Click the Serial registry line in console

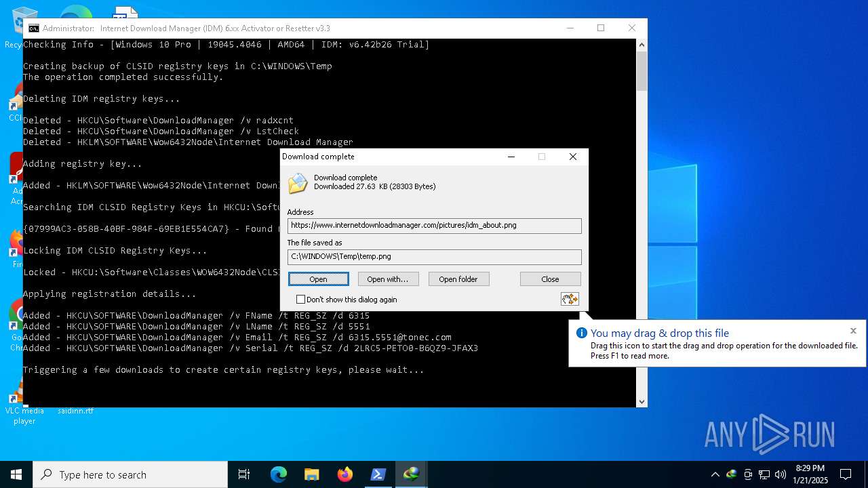(250, 348)
